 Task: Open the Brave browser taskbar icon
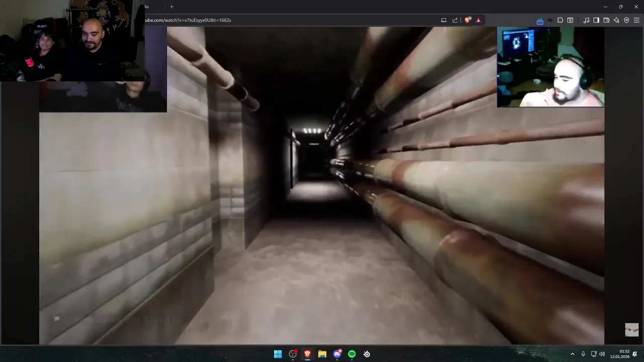point(307,354)
